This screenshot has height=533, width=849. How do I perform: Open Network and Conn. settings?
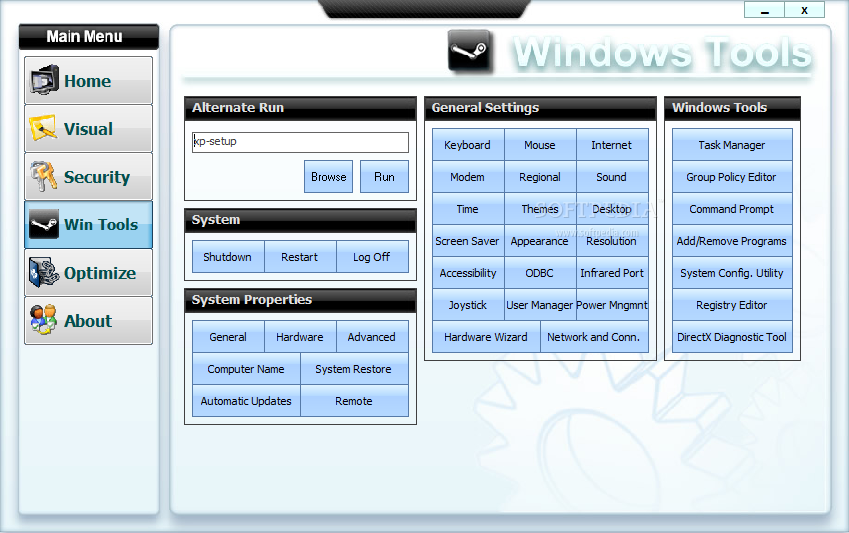594,336
